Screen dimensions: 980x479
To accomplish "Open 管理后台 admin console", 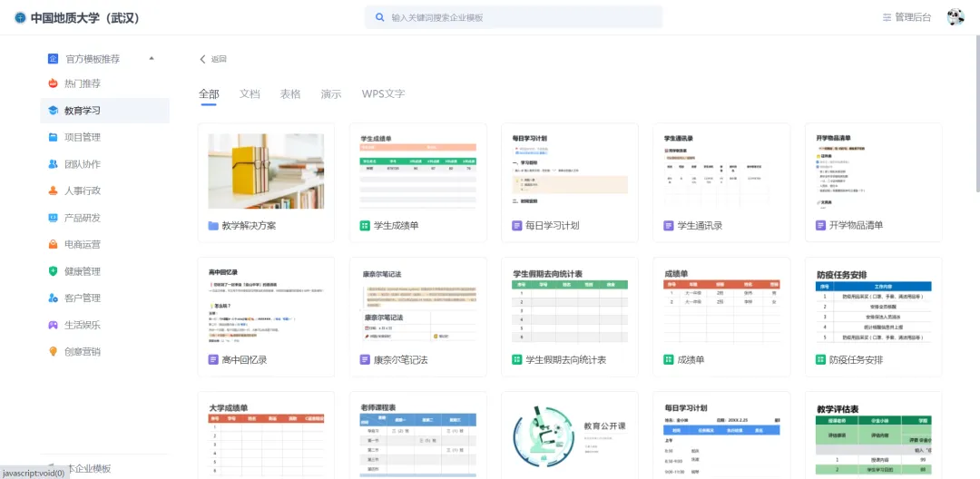I will click(906, 17).
